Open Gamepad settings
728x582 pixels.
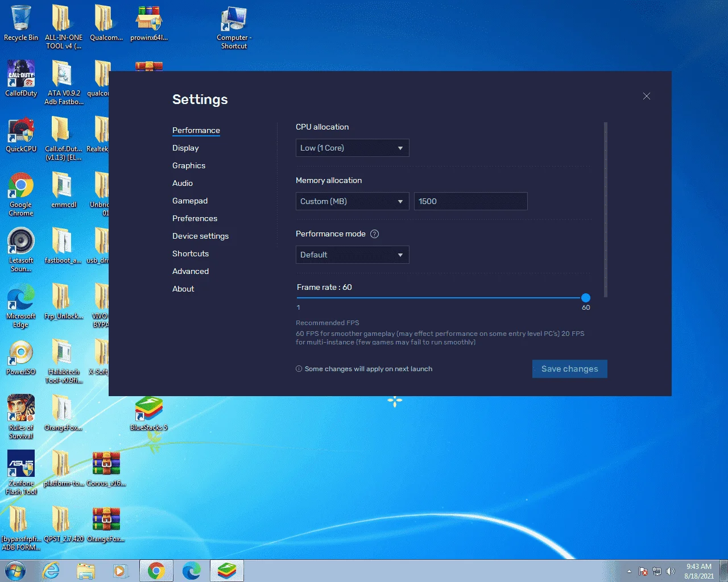point(190,201)
